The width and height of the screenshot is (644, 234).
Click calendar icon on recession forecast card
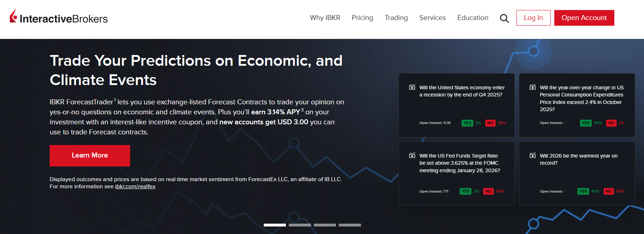tap(412, 87)
